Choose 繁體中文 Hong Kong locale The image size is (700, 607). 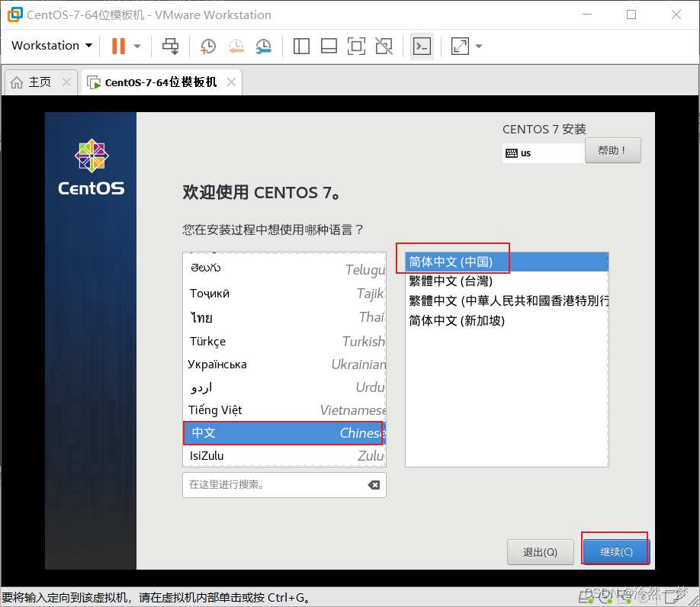(506, 300)
